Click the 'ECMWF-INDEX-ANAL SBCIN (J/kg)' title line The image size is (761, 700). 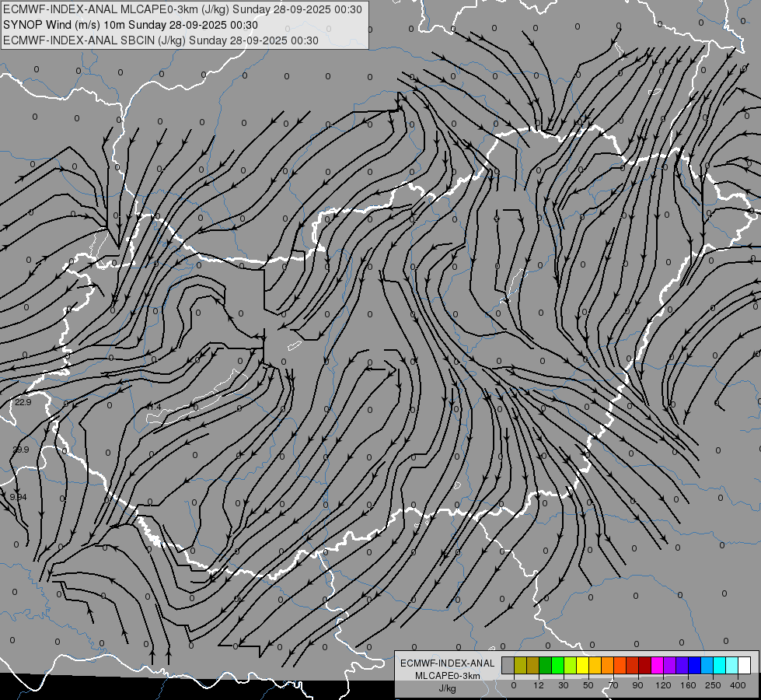[x=161, y=40]
